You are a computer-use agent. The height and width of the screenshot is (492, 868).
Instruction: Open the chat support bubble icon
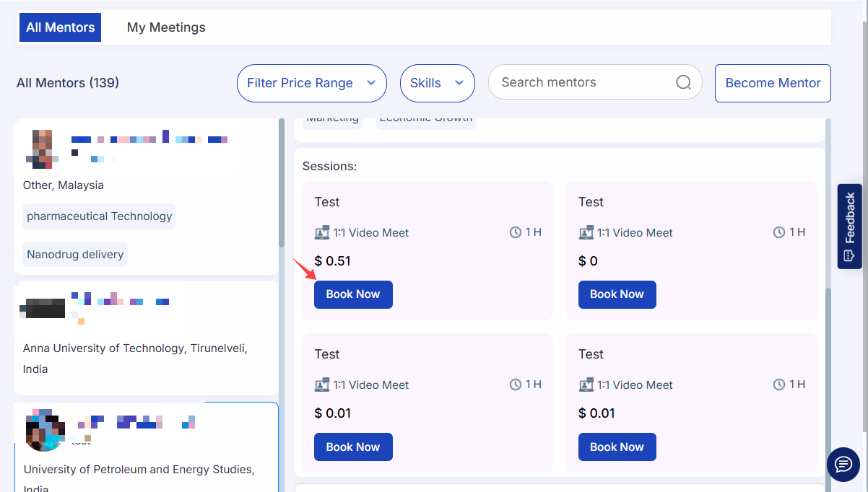(x=843, y=462)
